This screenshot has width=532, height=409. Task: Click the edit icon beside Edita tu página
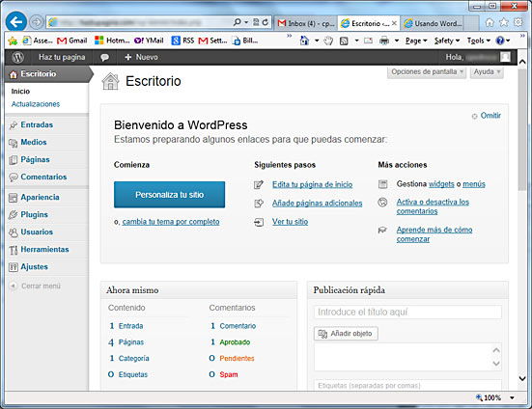tap(259, 184)
